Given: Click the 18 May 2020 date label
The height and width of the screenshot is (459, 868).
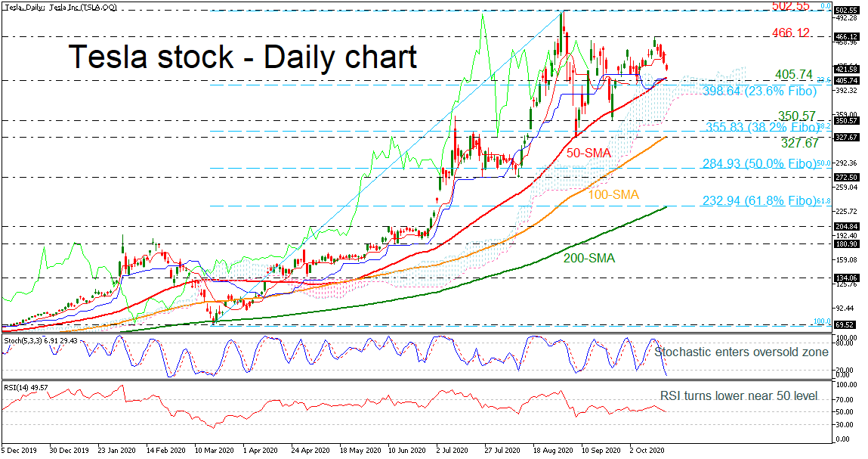Looking at the screenshot, I should pos(359,451).
